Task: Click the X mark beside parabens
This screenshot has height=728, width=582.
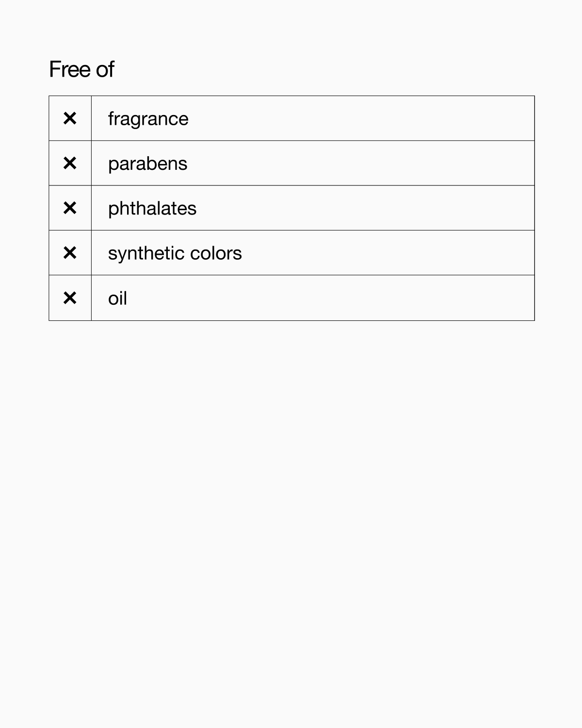Action: 70,163
